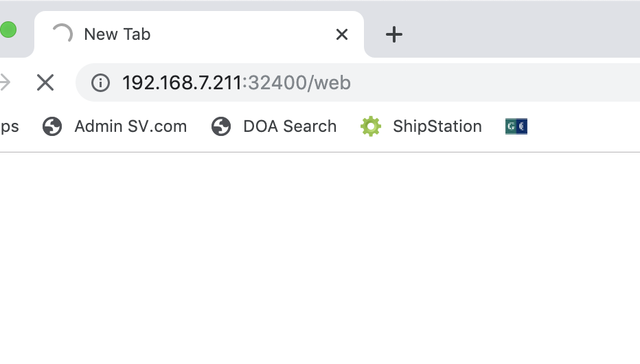This screenshot has width=640, height=364.
Task: Click the green ShipStation gear icon
Action: (x=371, y=126)
